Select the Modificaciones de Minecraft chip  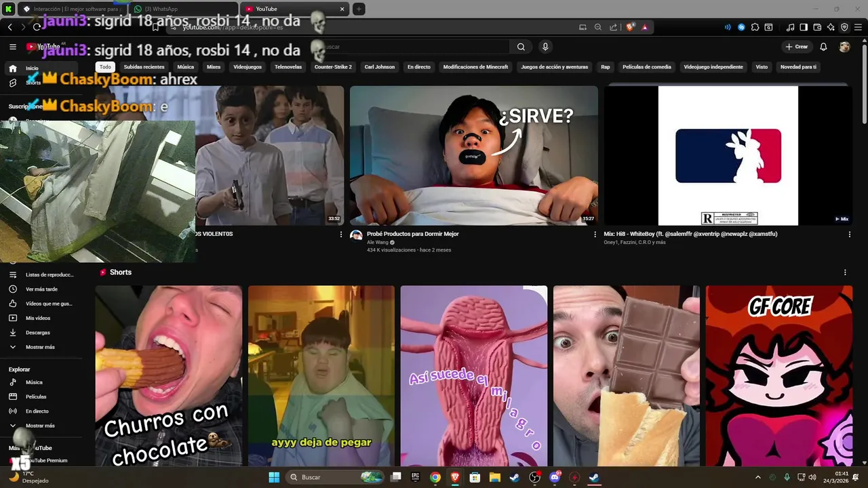[475, 67]
